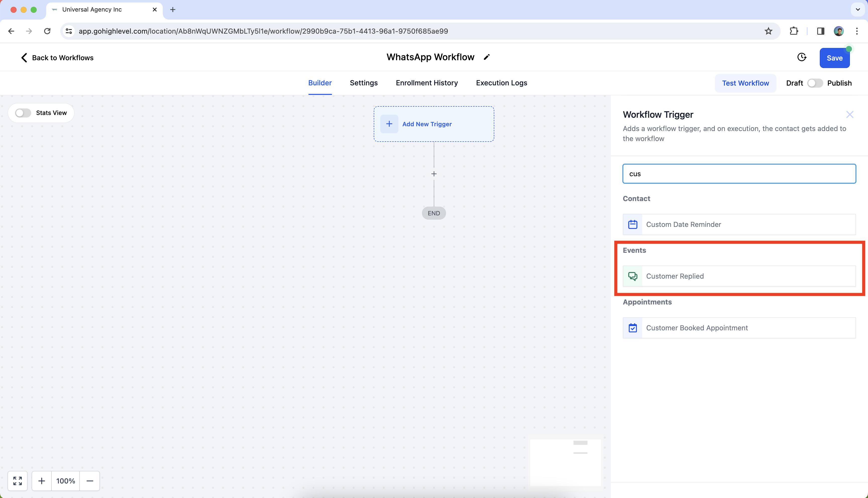Select the Customer Replied trigger icon
868x498 pixels.
click(633, 276)
